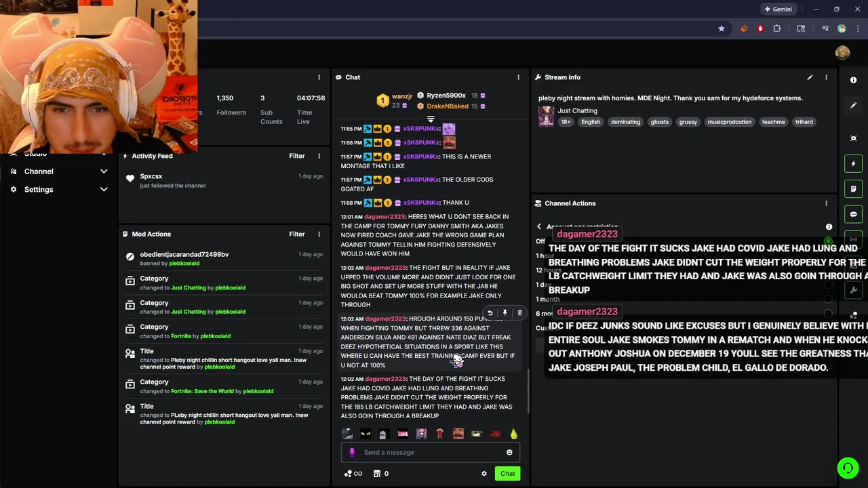Open Chrome three-dot menu

(857, 28)
